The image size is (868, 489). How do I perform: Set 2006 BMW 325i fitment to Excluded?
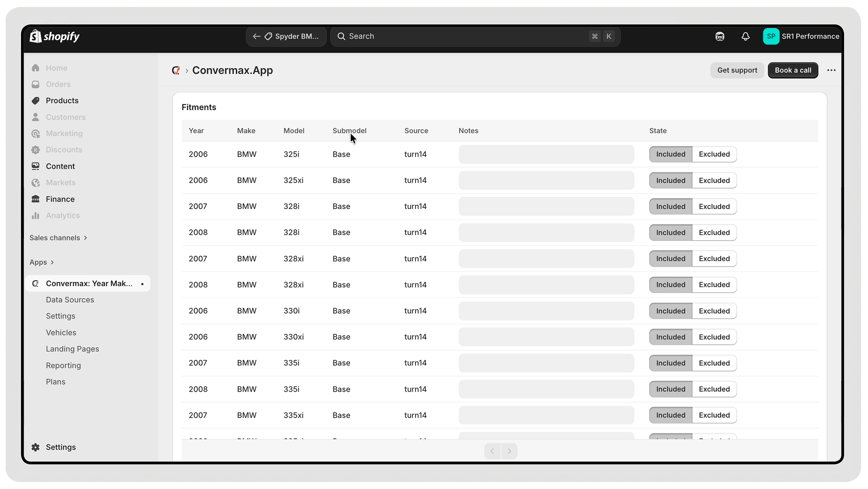714,154
